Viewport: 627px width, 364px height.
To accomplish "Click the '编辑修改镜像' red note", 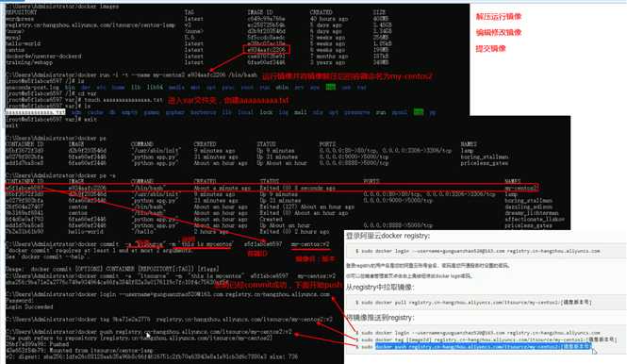I will click(x=499, y=33).
